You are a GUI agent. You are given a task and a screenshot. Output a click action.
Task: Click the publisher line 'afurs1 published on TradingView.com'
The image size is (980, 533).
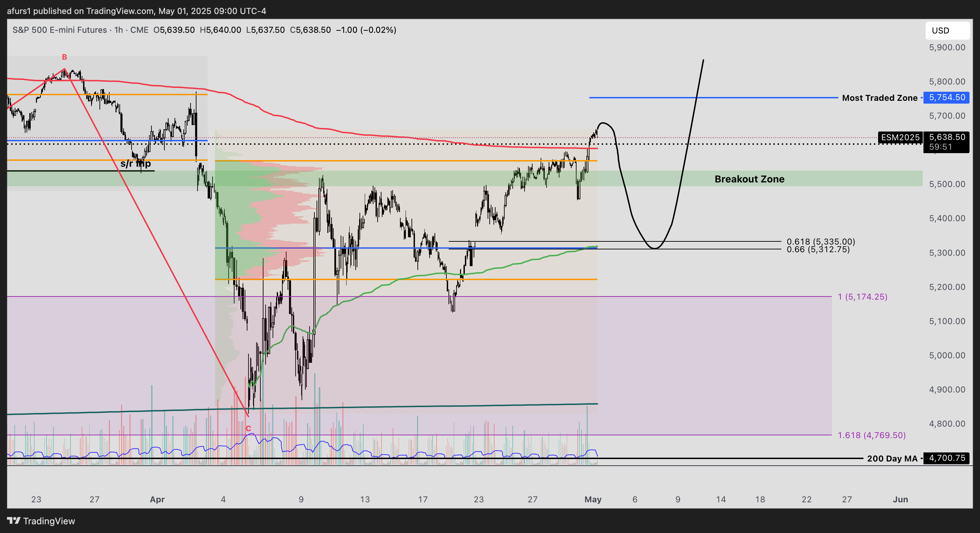coord(81,11)
